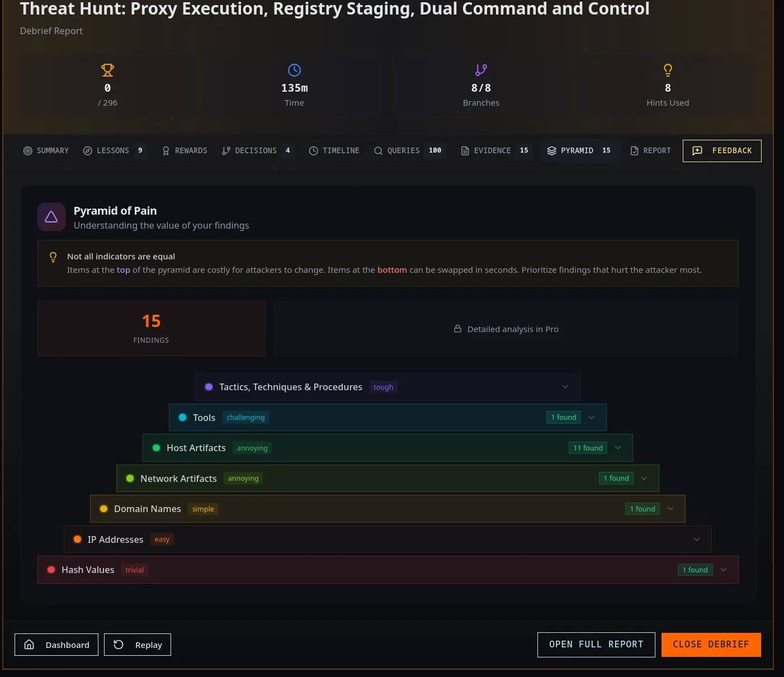Click the '11 found' badge on Host Artifacts

(588, 448)
